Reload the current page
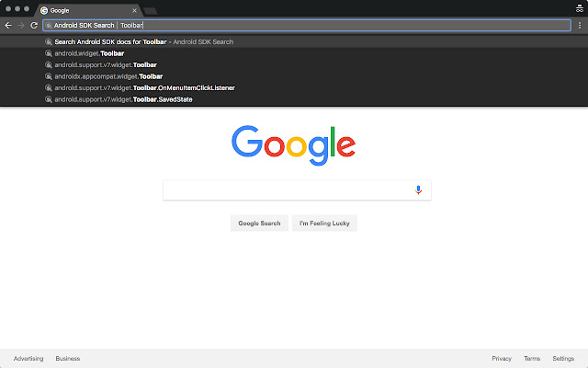The image size is (588, 368). tap(34, 25)
